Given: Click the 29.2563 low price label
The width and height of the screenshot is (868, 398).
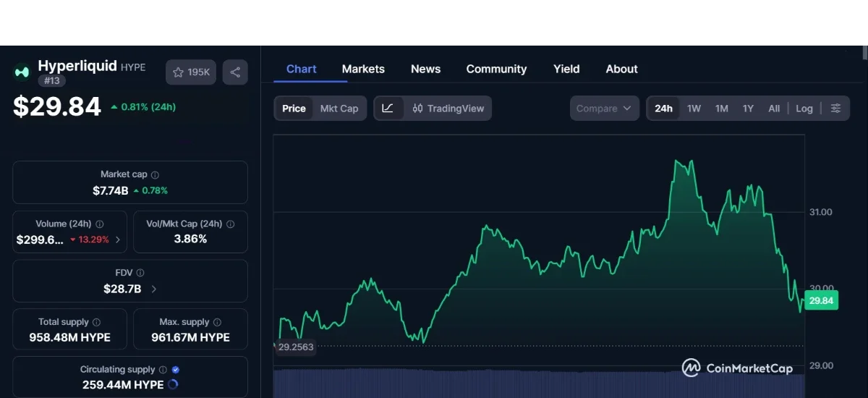Looking at the screenshot, I should (x=296, y=347).
